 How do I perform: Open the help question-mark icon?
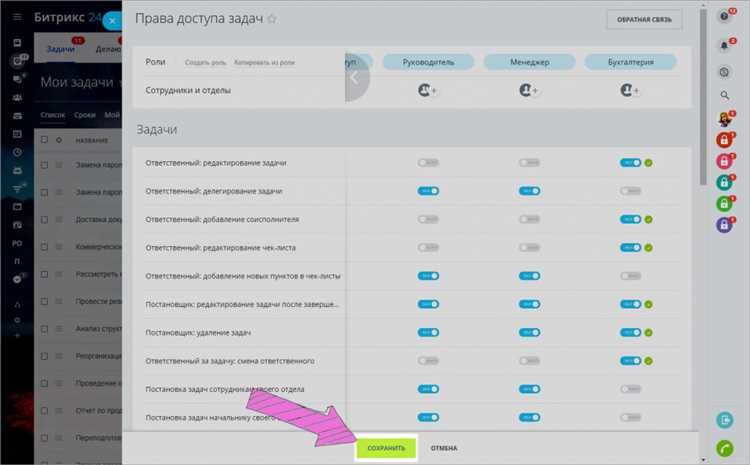point(724,17)
